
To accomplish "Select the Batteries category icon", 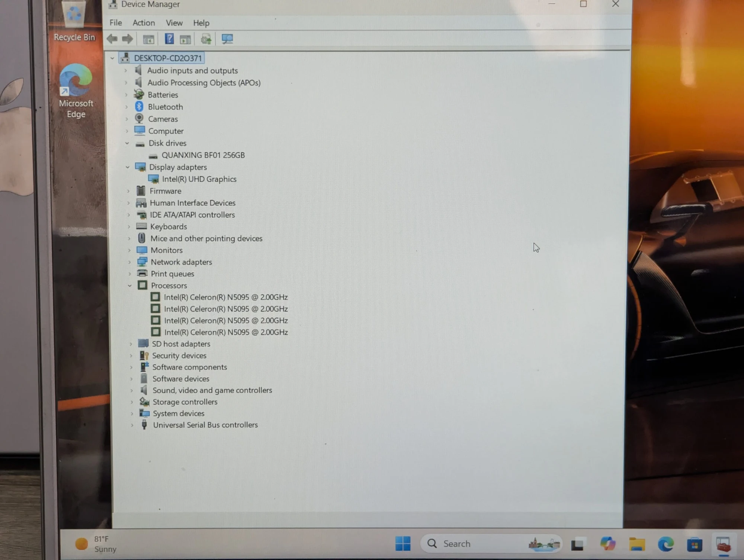I will 139,94.
